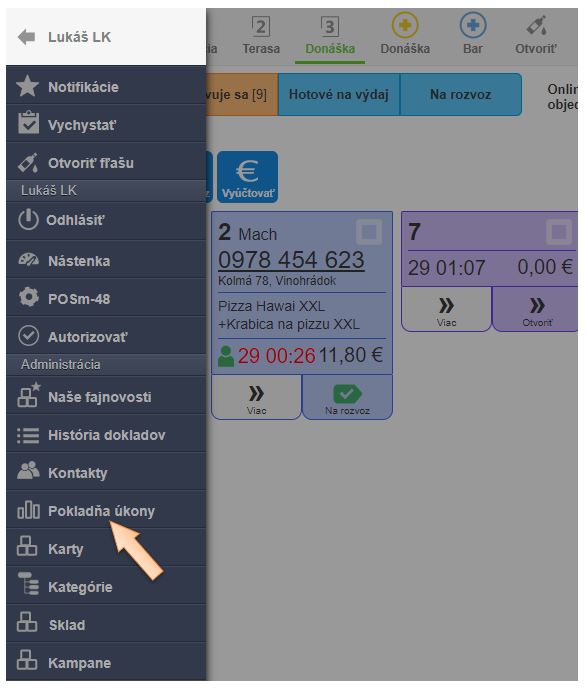
Task: Click the Vyúčtovať euro button
Action: [248, 177]
